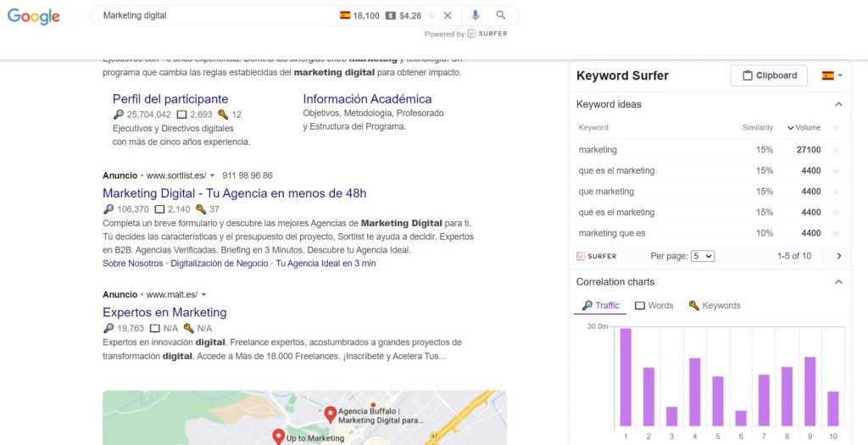The height and width of the screenshot is (445, 868).
Task: Go to previous page of keyword ideas
Action: point(823,256)
